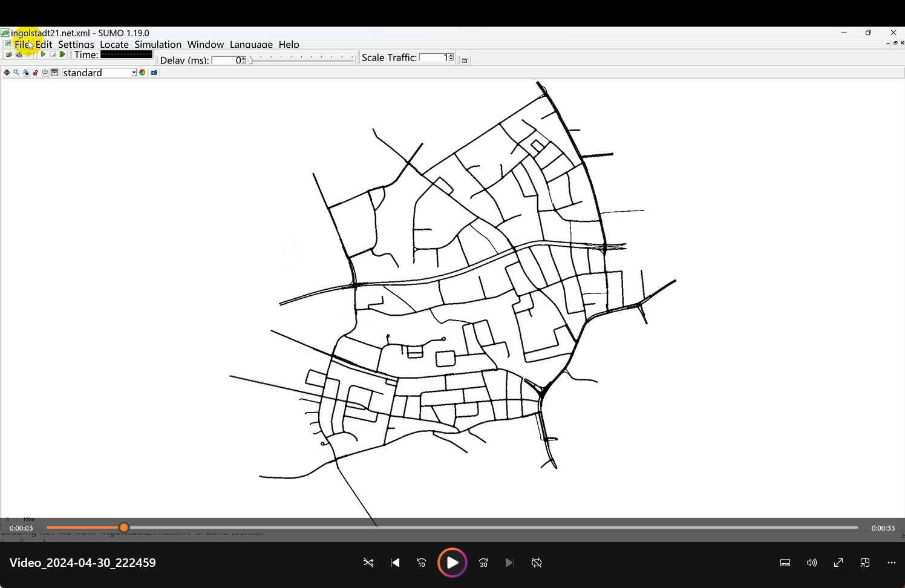
Task: Open the viewport magnifier editor icon
Action: 16,73
